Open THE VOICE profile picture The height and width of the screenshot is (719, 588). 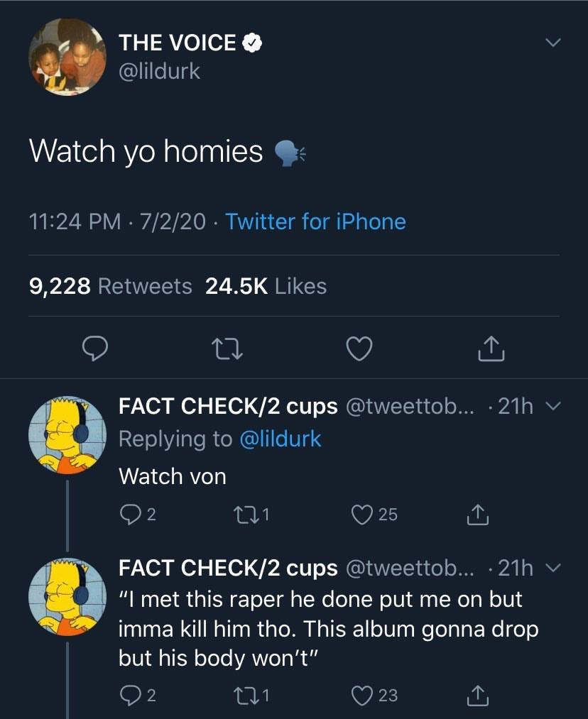point(67,57)
